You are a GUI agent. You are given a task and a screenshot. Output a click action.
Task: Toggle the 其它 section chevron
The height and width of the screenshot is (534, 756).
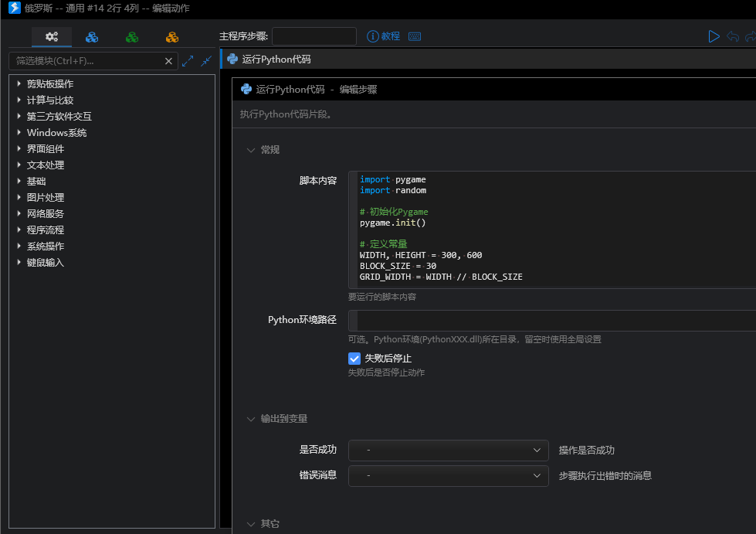tap(251, 524)
